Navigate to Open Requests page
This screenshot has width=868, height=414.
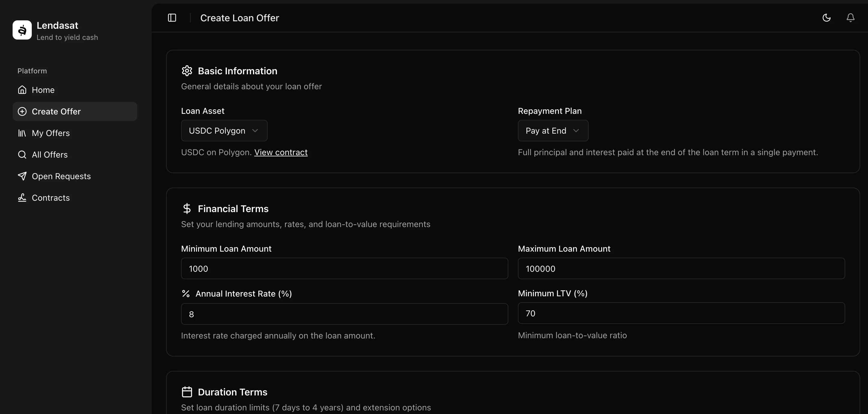61,176
